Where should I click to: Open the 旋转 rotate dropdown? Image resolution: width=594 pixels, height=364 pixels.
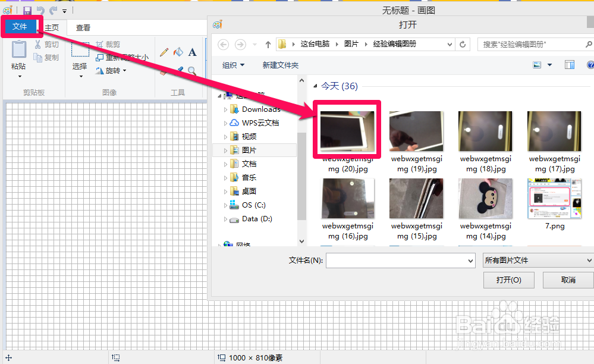pyautogui.click(x=111, y=70)
